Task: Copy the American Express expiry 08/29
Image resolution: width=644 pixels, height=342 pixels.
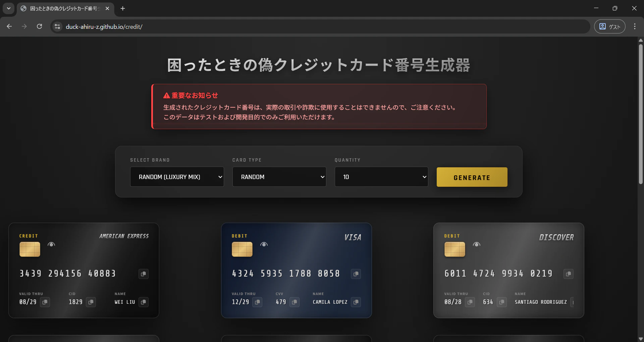Action: pos(45,302)
